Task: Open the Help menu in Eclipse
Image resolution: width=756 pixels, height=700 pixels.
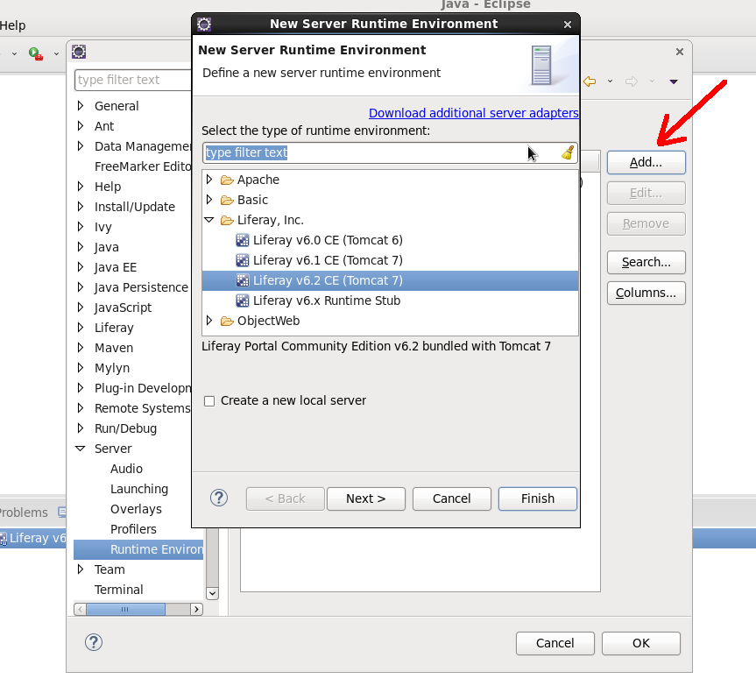Action: (x=12, y=25)
